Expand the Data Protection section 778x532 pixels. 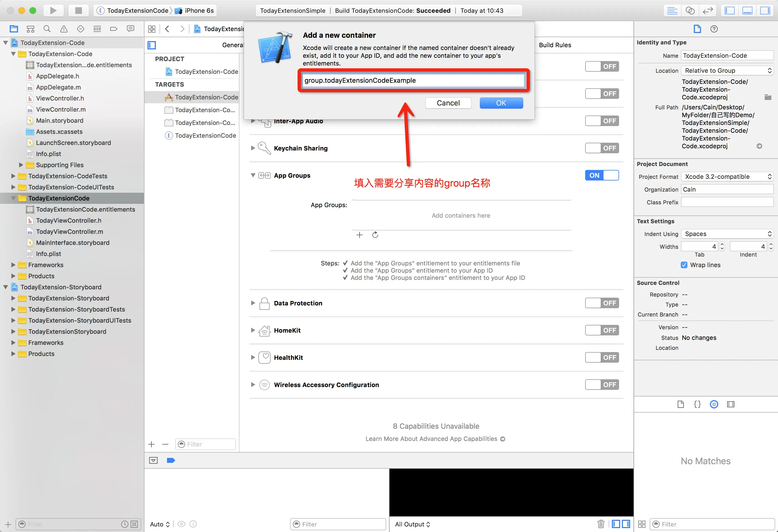pos(253,303)
